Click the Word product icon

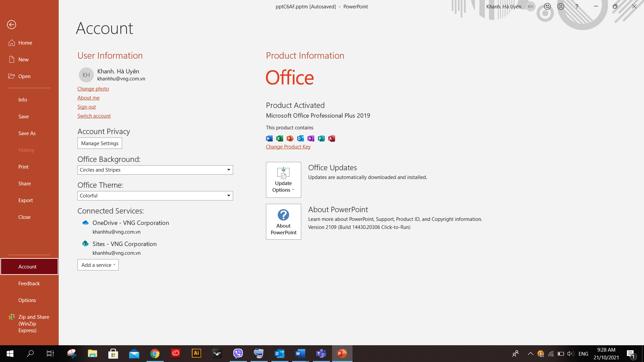(269, 138)
